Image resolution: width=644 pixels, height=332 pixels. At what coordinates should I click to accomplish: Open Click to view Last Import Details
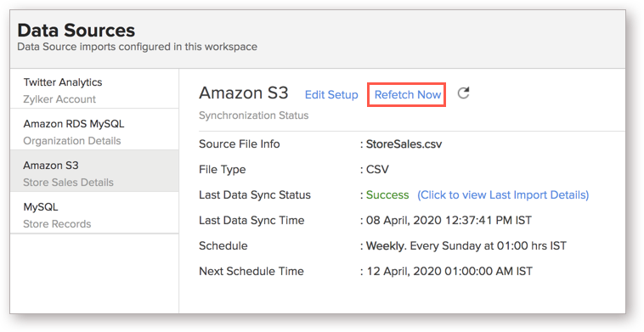click(503, 195)
